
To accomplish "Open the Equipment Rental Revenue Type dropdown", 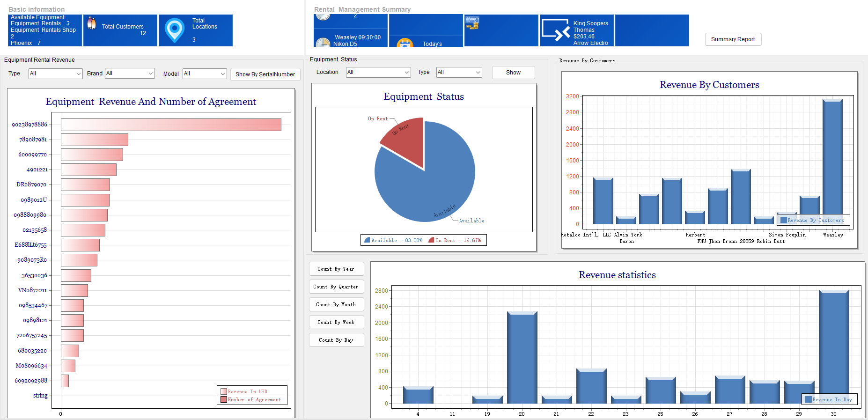I will [55, 74].
